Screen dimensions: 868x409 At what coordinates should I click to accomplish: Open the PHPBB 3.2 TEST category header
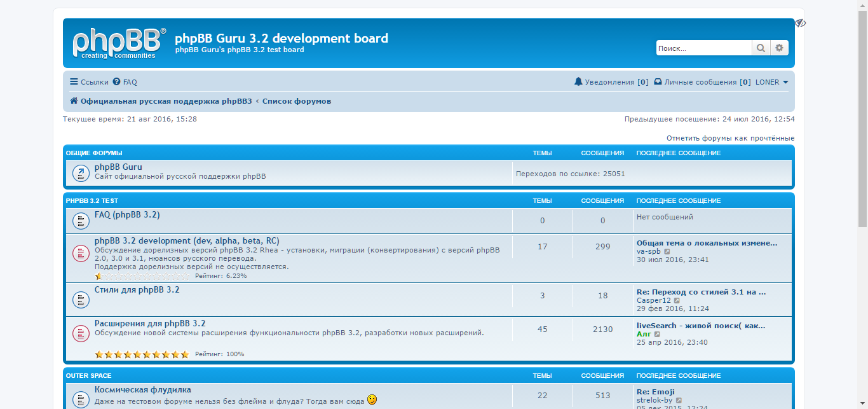click(92, 200)
